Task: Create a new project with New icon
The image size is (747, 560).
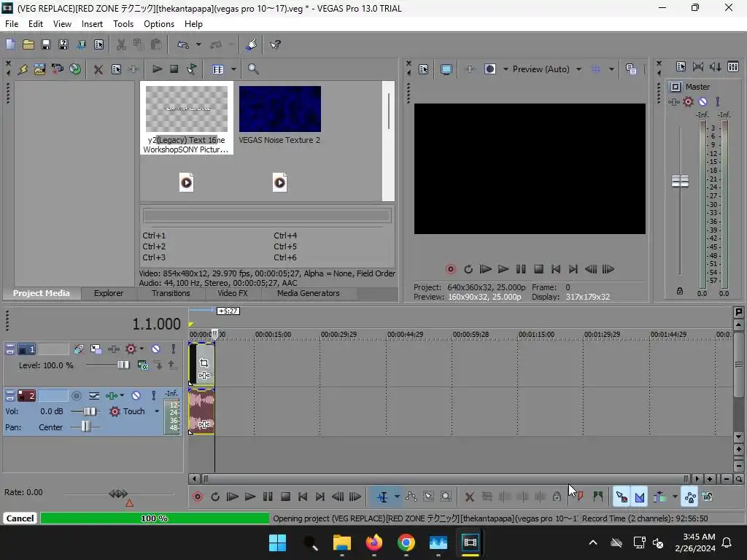Action: 10,44
